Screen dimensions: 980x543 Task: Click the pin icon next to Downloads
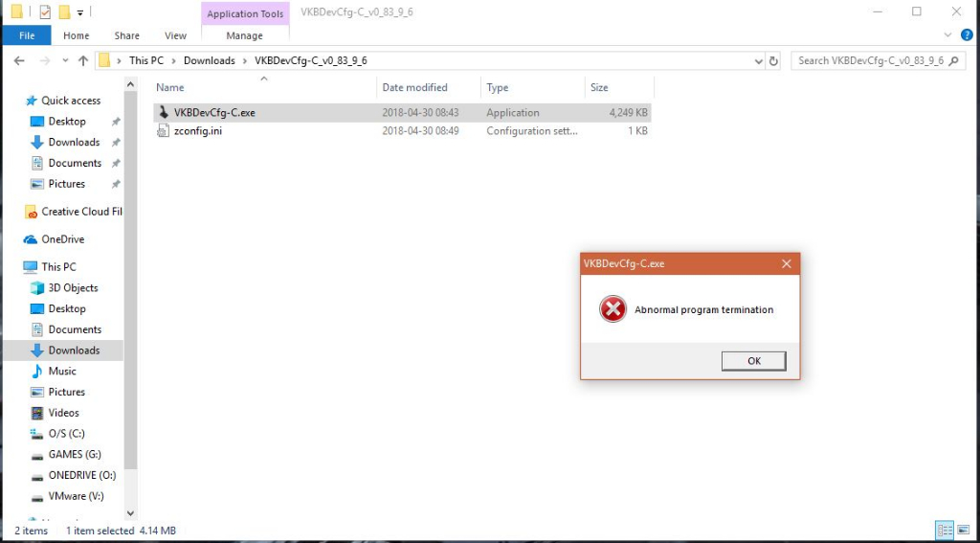116,142
